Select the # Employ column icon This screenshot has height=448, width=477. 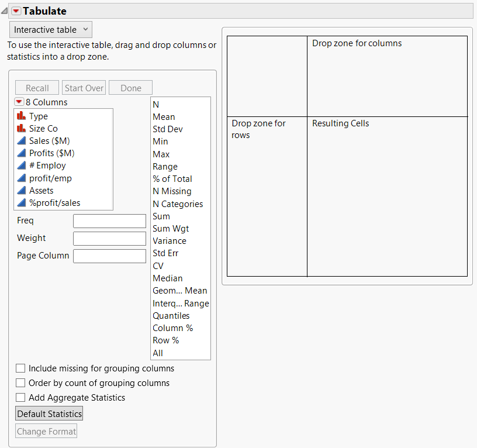[x=20, y=165]
